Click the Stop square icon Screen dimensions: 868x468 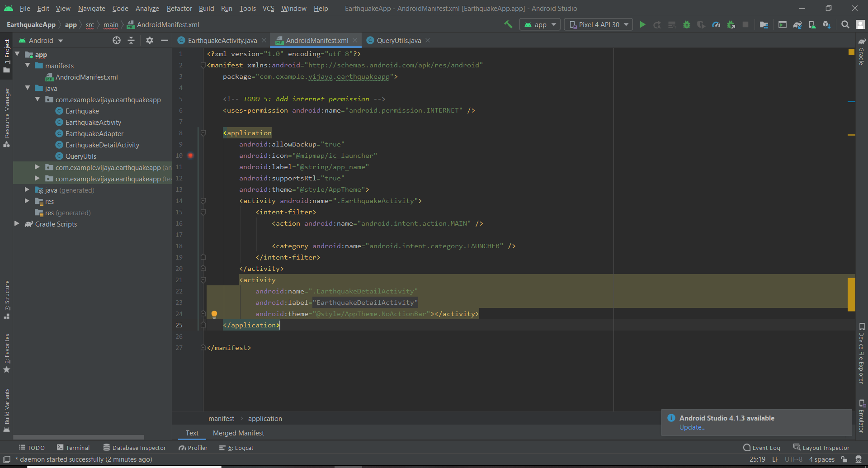746,24
